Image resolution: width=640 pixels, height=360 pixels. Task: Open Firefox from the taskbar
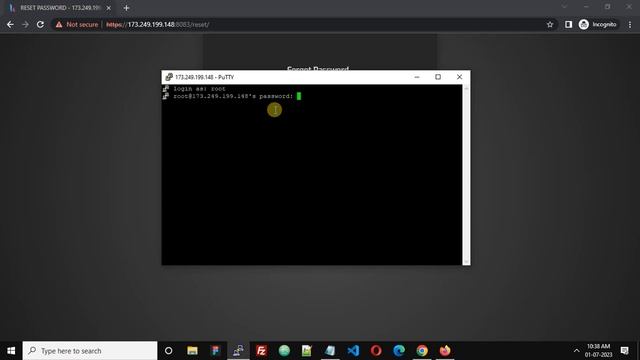tap(445, 351)
